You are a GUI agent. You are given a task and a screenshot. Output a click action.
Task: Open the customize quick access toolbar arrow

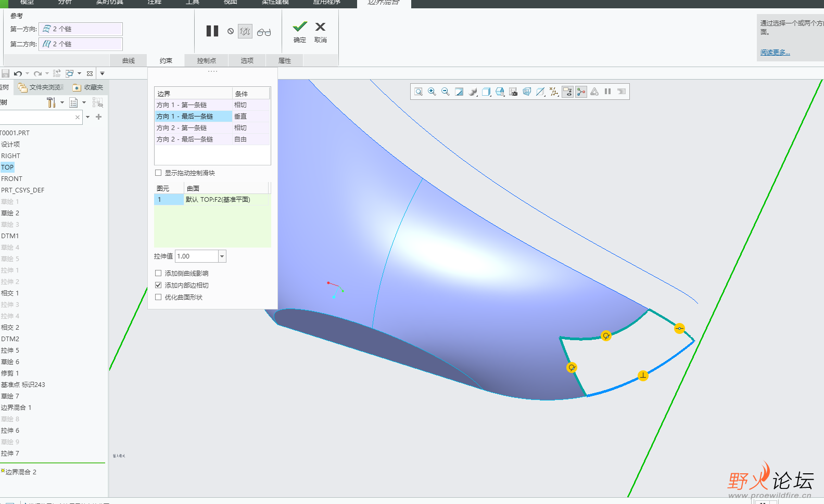103,73
